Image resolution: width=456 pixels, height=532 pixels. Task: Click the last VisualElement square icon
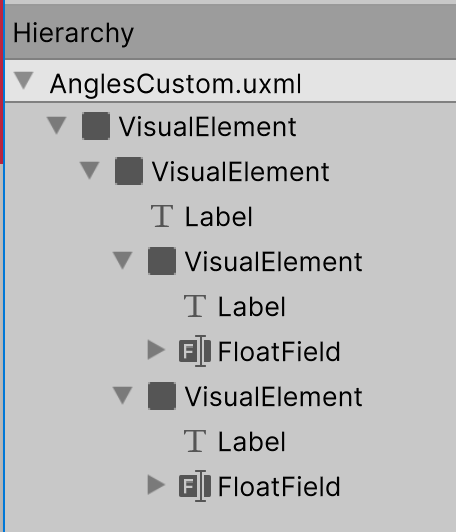click(x=162, y=396)
